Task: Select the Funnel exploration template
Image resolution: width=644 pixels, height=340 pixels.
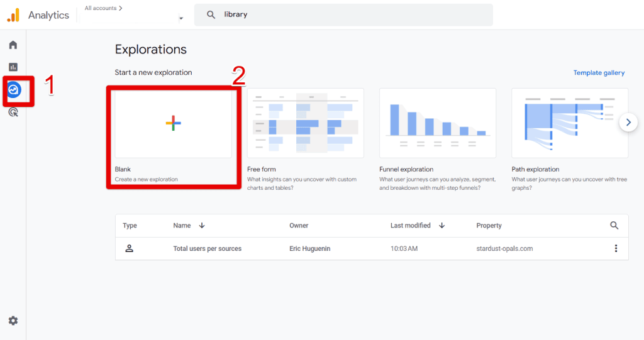Action: pyautogui.click(x=438, y=123)
